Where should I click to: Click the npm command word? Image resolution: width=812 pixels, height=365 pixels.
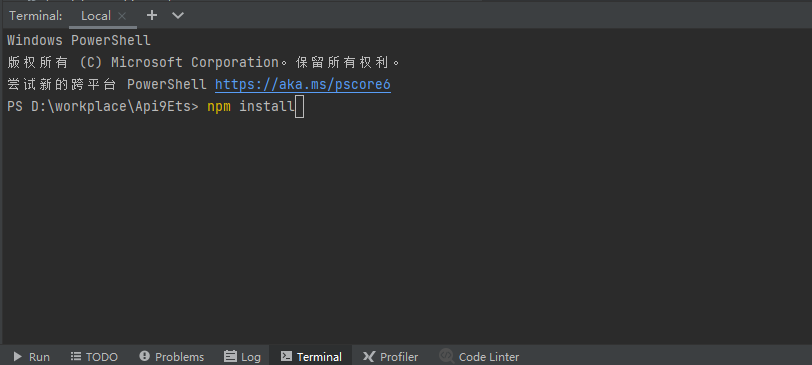(219, 107)
